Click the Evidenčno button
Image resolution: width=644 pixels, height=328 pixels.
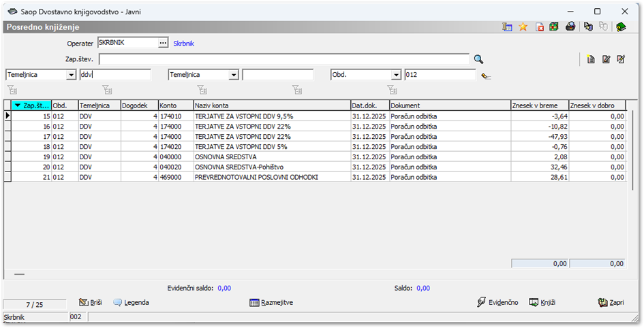[x=497, y=303]
